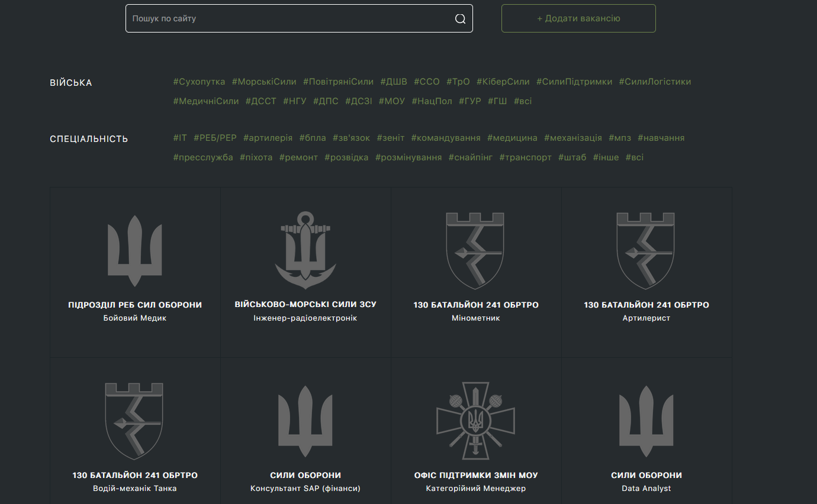Click the trident emblem above Data Analyst
This screenshot has width=817, height=504.
(646, 421)
